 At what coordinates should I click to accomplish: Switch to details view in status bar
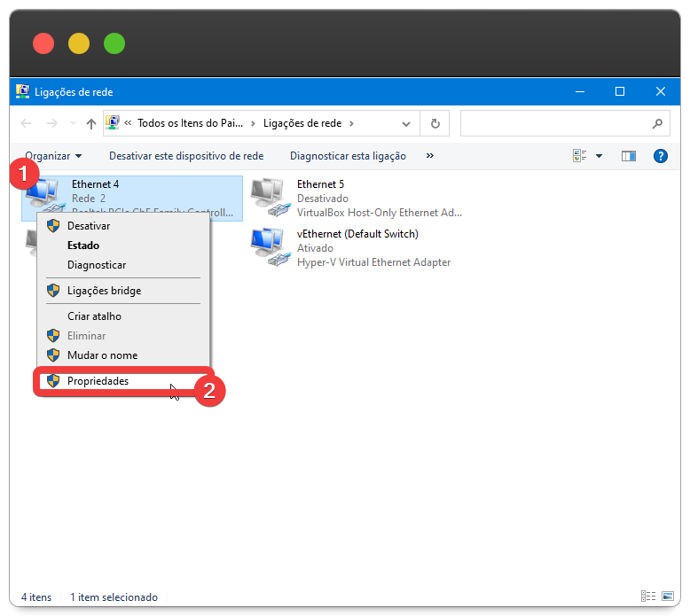pyautogui.click(x=647, y=597)
